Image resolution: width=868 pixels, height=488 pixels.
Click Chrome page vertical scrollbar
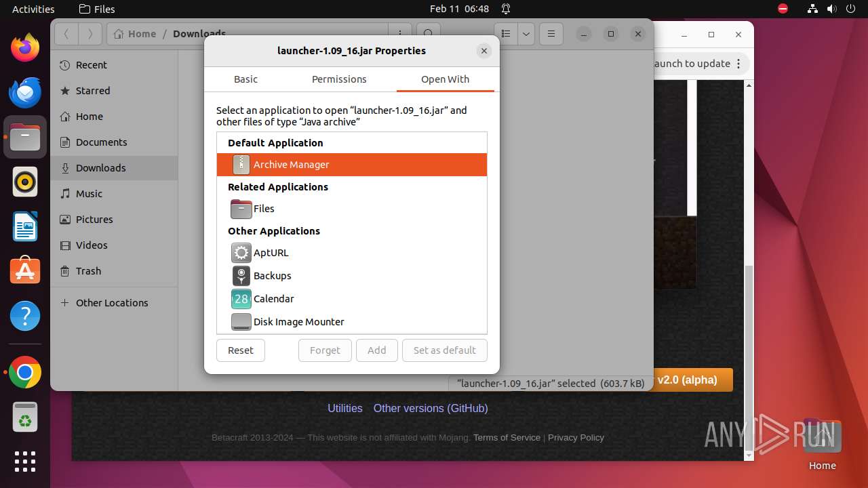pyautogui.click(x=749, y=359)
